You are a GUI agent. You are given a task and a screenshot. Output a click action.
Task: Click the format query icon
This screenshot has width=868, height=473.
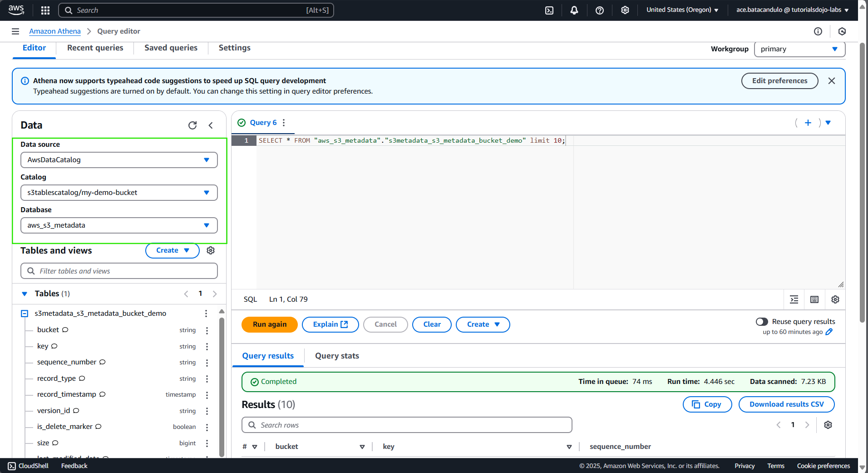794,299
